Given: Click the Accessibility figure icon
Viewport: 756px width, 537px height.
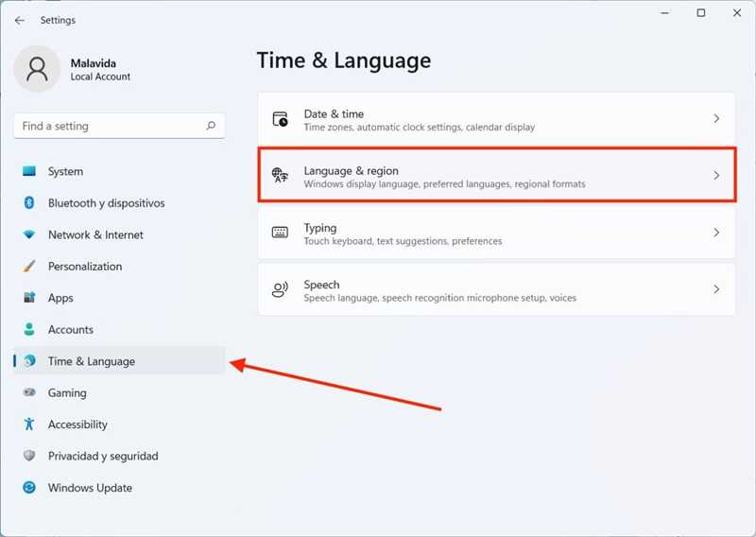Looking at the screenshot, I should click(x=29, y=424).
